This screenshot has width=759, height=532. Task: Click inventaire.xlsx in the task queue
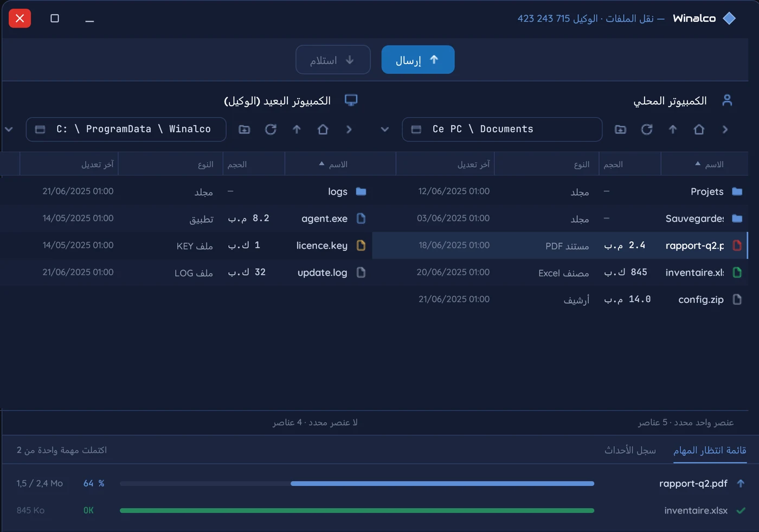(696, 510)
